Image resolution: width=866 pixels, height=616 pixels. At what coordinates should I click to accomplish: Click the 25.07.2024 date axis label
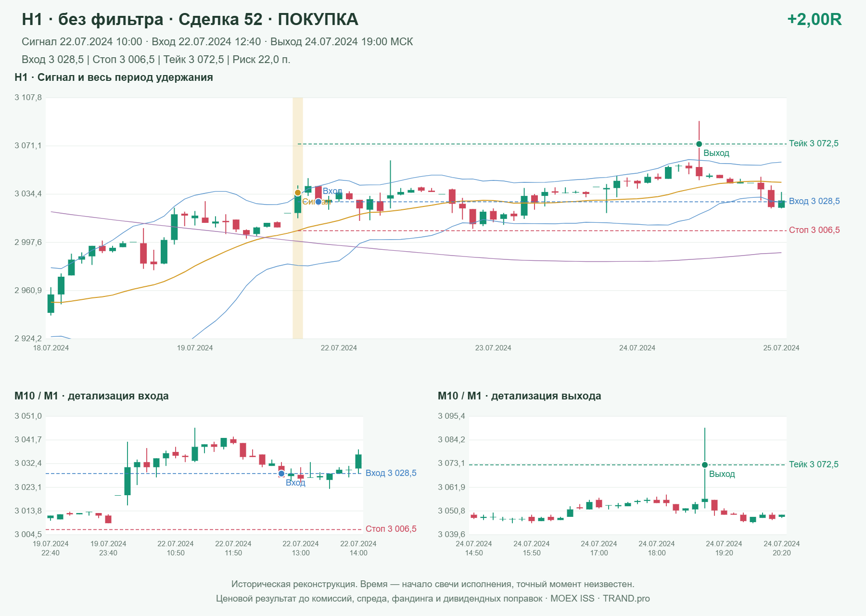(x=781, y=348)
